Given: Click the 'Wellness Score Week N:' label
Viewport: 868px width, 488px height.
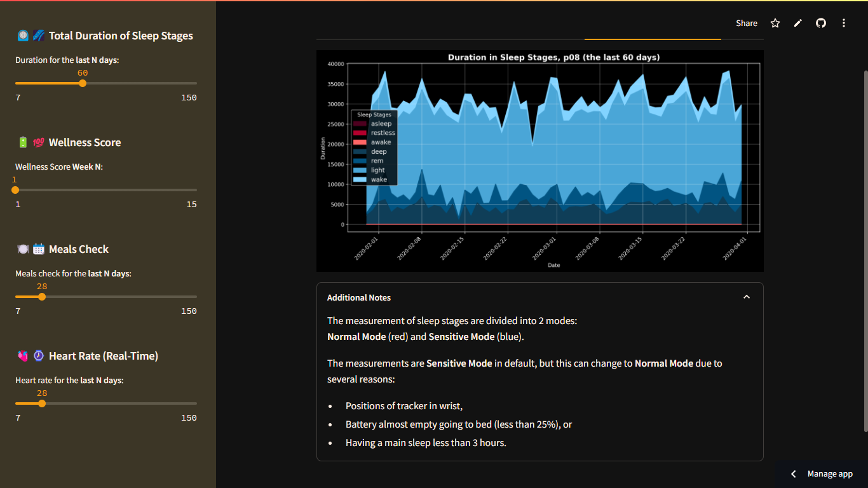Looking at the screenshot, I should click(x=59, y=166).
